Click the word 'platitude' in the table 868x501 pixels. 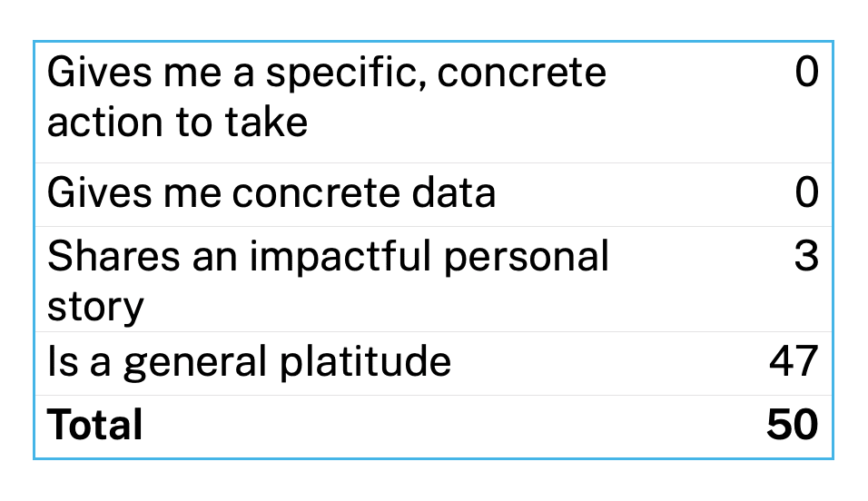(365, 363)
